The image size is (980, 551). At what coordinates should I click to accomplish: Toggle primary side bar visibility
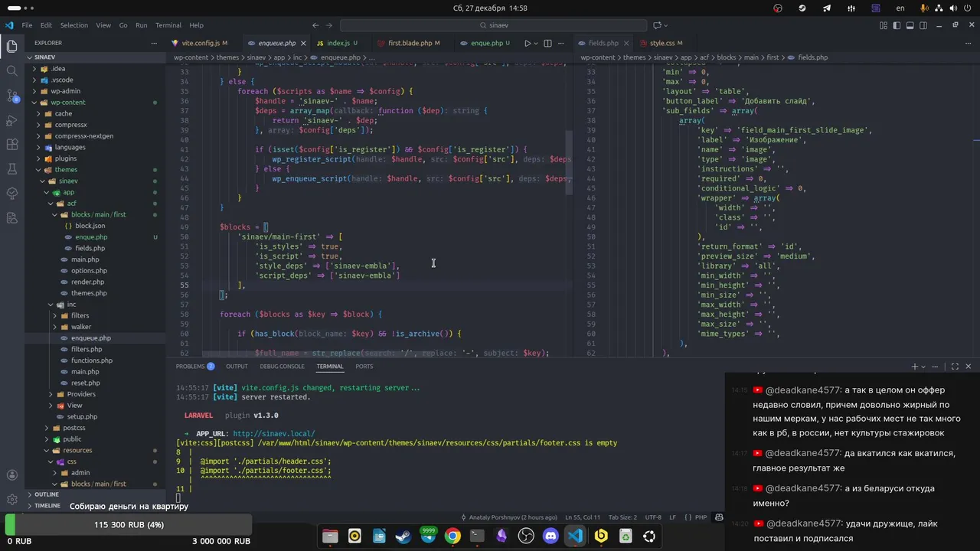pos(895,25)
